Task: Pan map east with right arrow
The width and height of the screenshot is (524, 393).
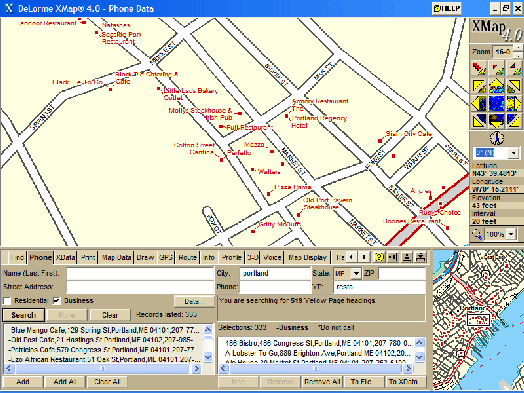Action: [513, 103]
